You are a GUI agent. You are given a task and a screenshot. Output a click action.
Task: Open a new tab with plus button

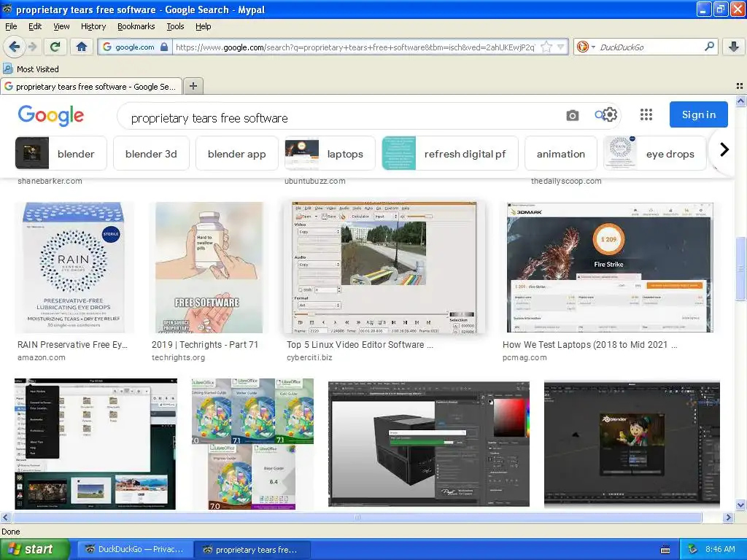(x=193, y=86)
